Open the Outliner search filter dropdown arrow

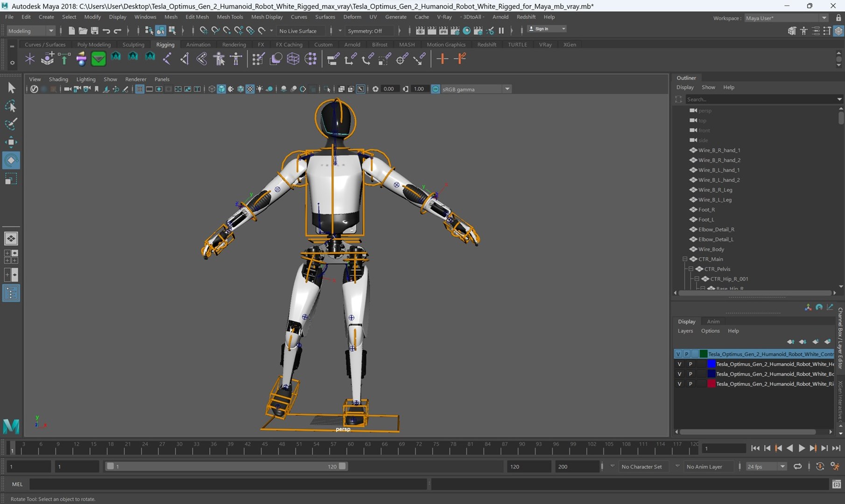[839, 99]
